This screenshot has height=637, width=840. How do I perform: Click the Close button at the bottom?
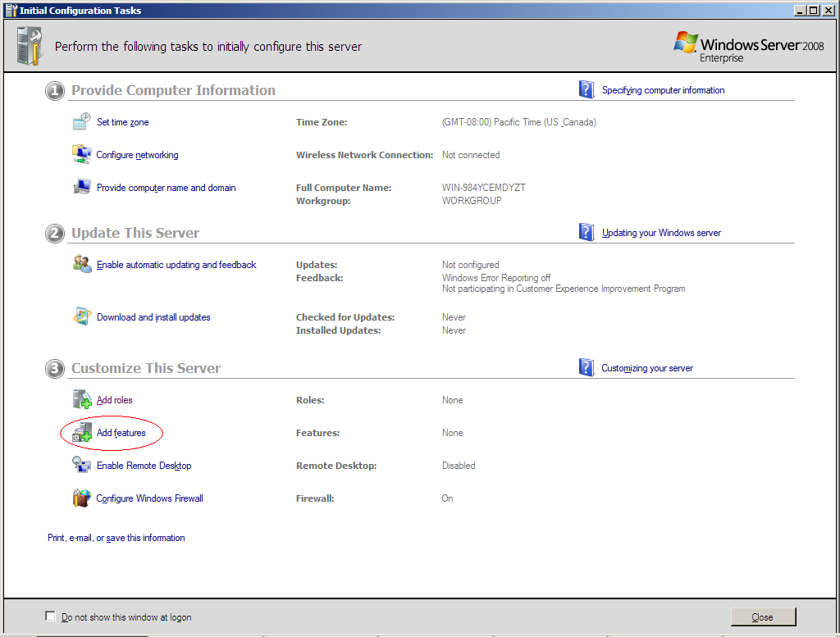(x=763, y=617)
